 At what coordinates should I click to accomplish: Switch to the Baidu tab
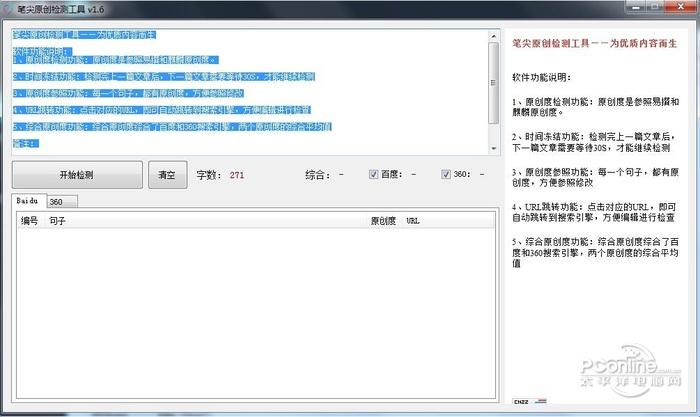29,201
